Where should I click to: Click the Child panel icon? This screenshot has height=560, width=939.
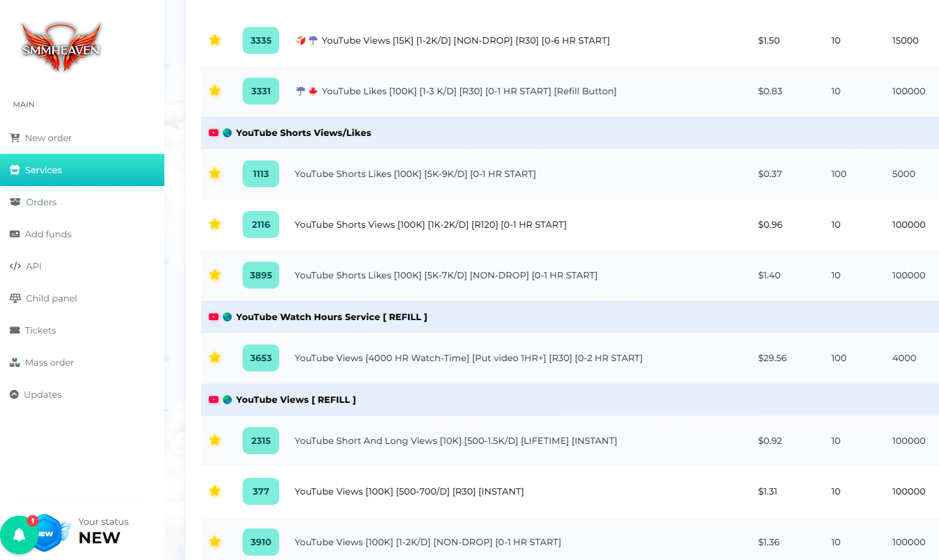tap(15, 298)
